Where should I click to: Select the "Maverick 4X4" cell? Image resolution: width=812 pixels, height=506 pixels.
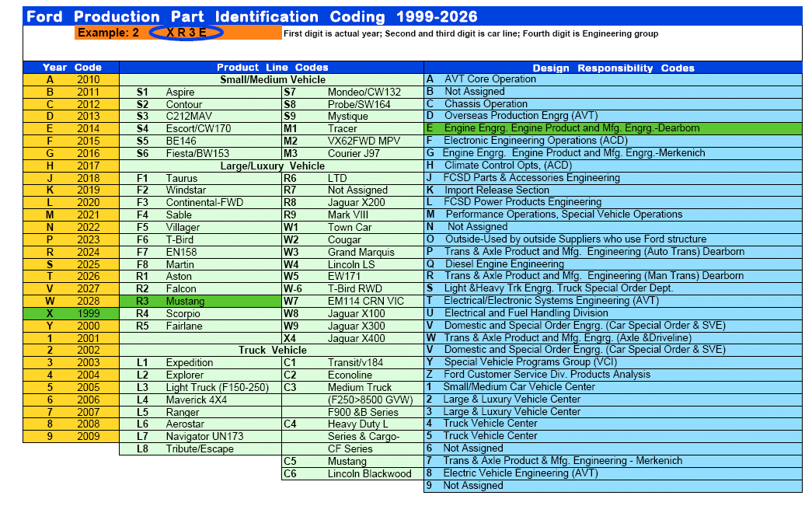pos(197,400)
